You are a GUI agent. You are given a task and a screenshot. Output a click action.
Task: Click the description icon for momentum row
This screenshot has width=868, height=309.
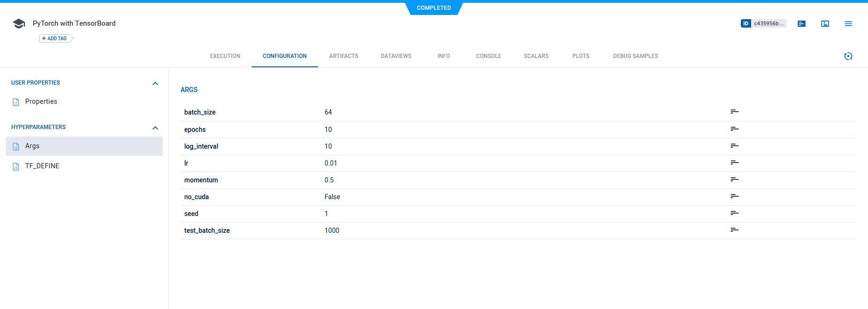[734, 180]
